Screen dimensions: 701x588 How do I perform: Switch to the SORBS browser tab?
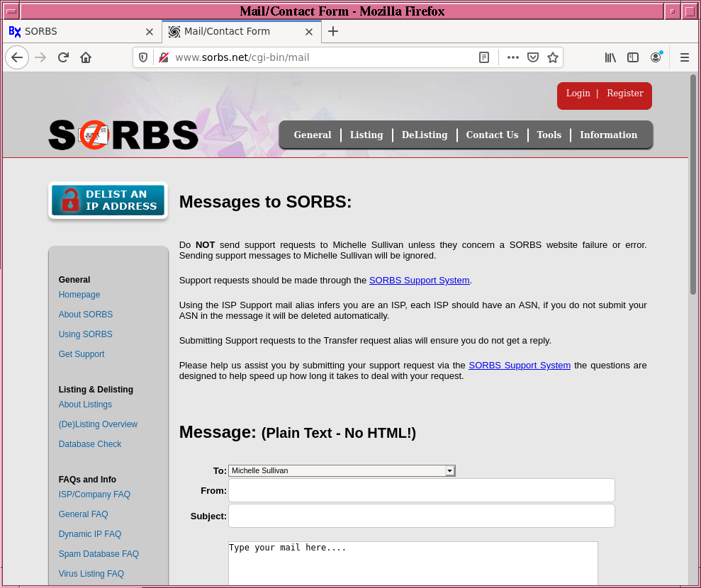coord(78,31)
